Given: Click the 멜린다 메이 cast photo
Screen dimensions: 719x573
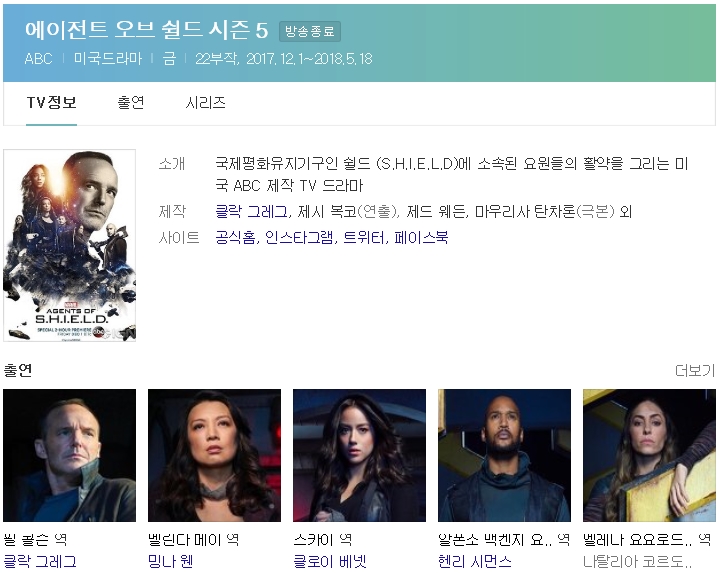Looking at the screenshot, I should tap(214, 455).
